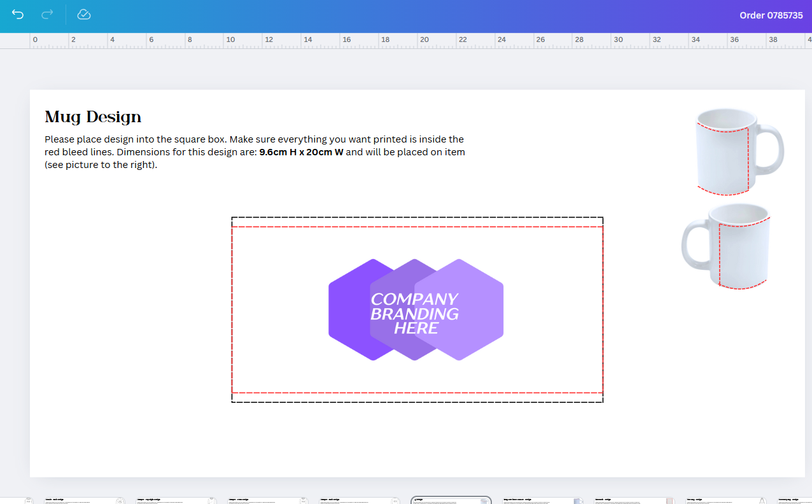This screenshot has height=504, width=812.
Task: Click the cloud saved status icon
Action: (84, 15)
